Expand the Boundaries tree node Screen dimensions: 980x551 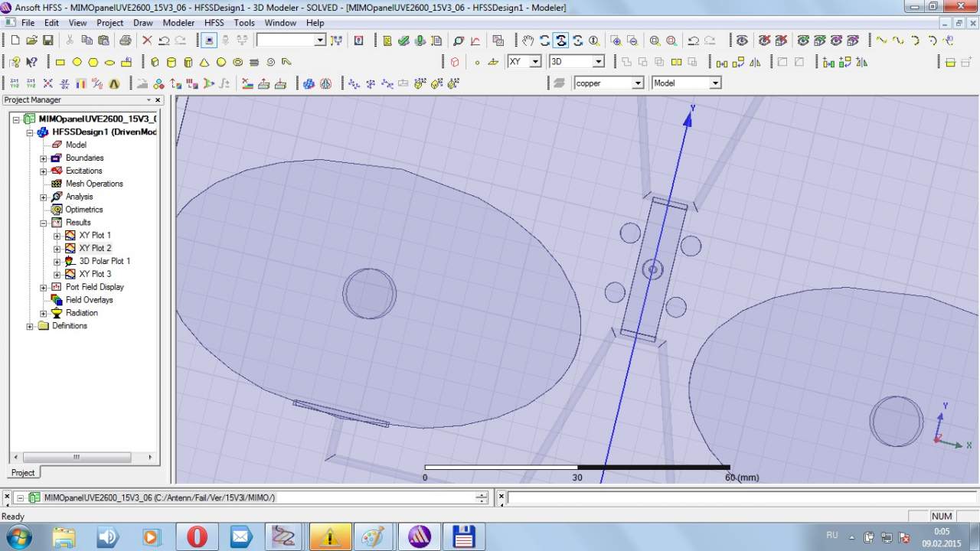[x=44, y=158]
